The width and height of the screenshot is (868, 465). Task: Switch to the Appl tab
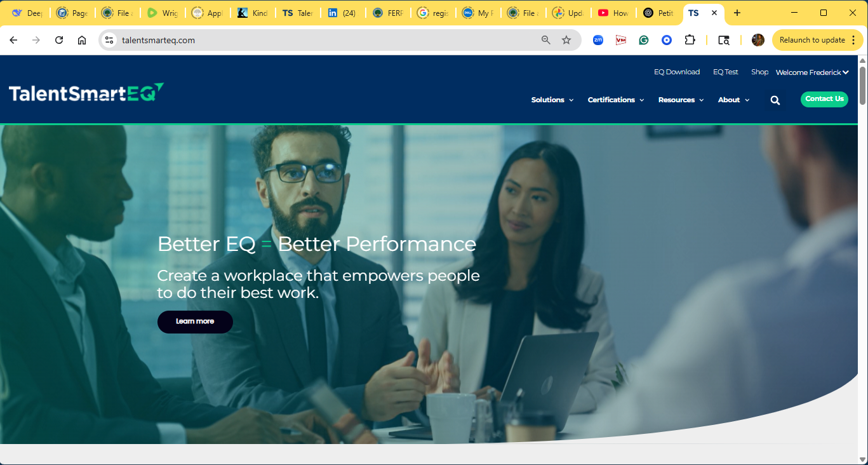point(208,13)
